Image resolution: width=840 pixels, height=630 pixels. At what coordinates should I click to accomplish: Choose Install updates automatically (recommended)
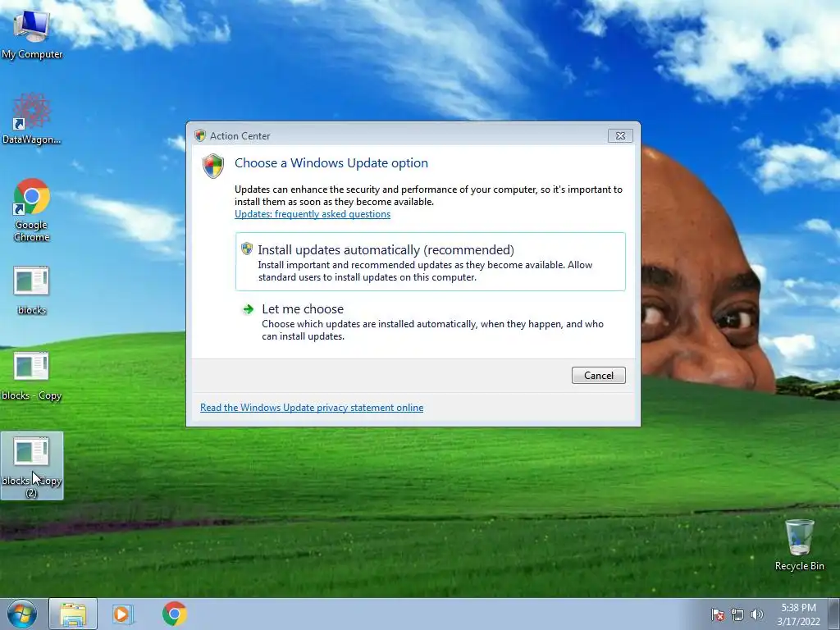(x=430, y=262)
